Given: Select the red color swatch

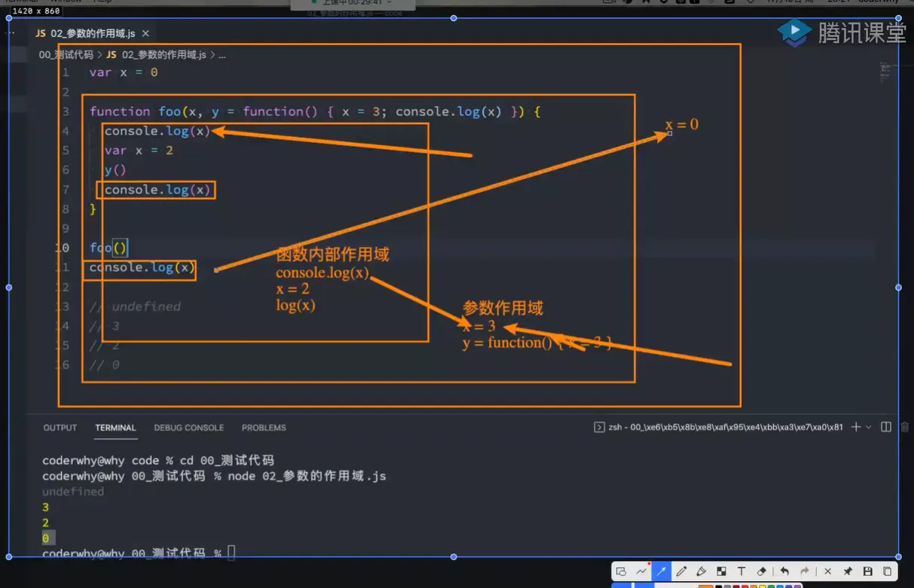Looking at the screenshot, I should (x=744, y=586).
